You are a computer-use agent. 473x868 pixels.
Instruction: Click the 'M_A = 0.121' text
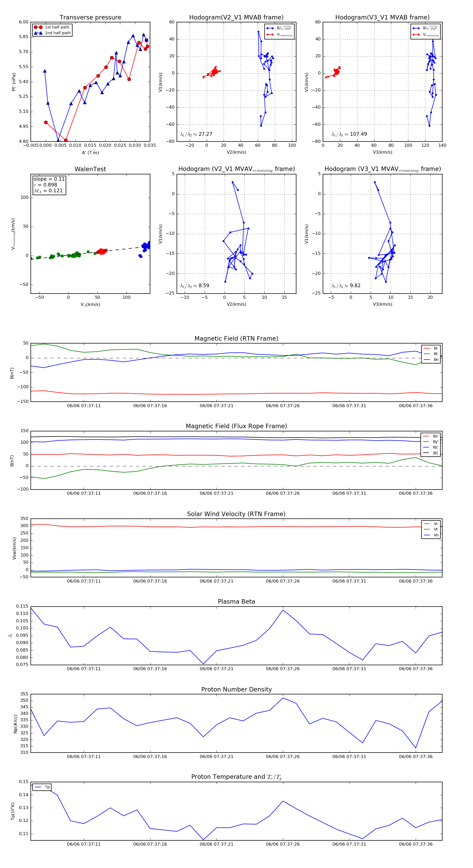48,191
